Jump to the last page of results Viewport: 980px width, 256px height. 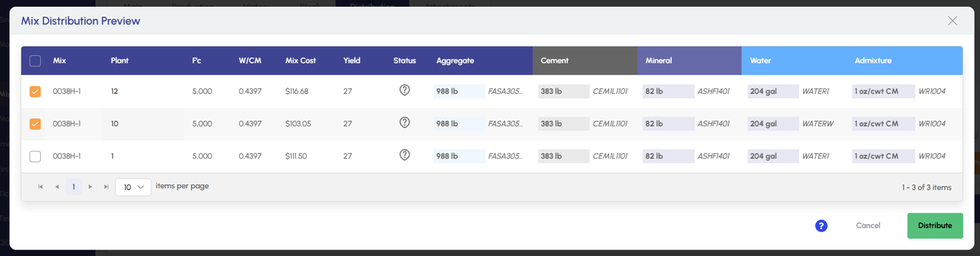106,187
